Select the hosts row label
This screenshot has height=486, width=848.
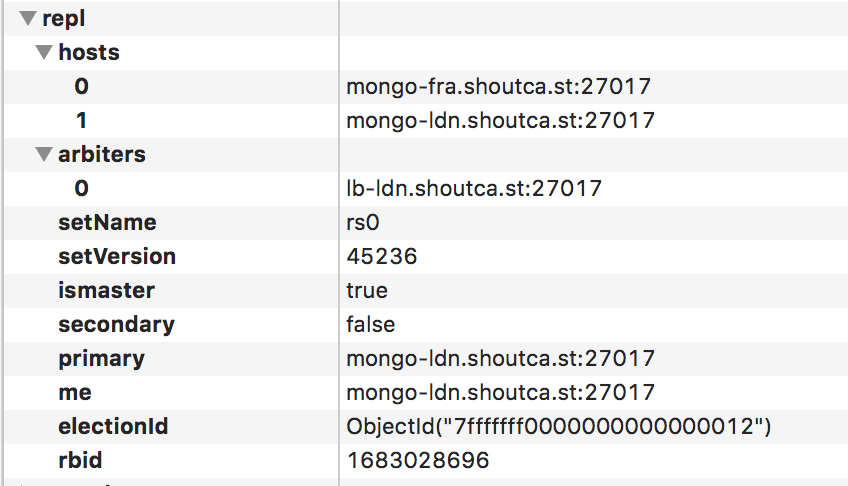[x=89, y=52]
